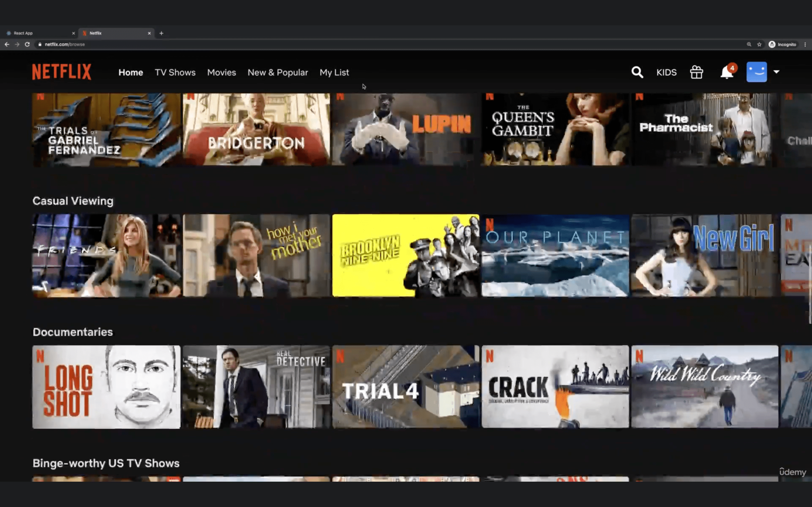Screen dimensions: 812x507
Task: Expand the profile dropdown arrow
Action: [x=776, y=72]
